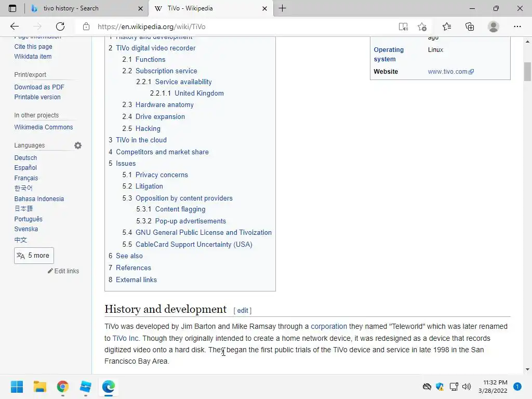Switch to Español language version
The height and width of the screenshot is (399, 532).
25,168
